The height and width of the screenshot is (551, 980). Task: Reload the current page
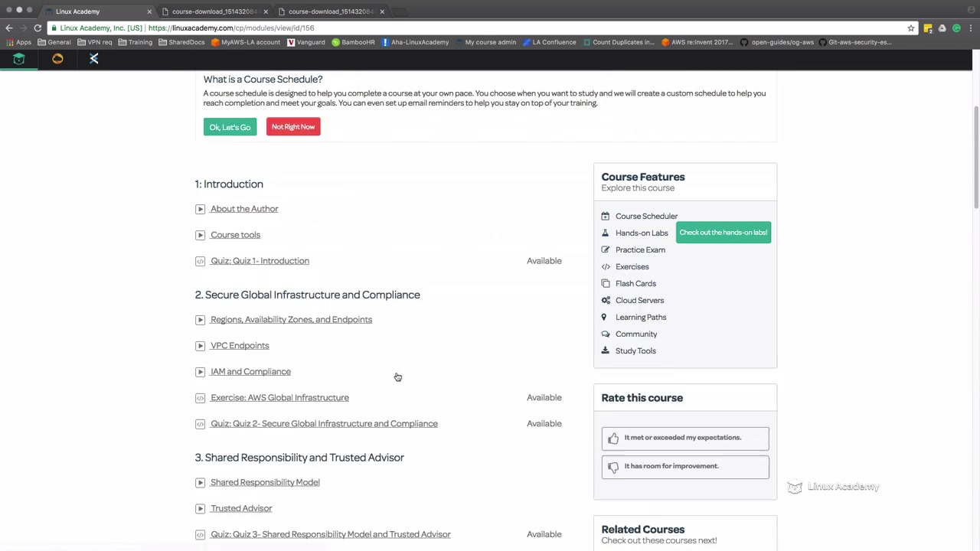coord(38,28)
